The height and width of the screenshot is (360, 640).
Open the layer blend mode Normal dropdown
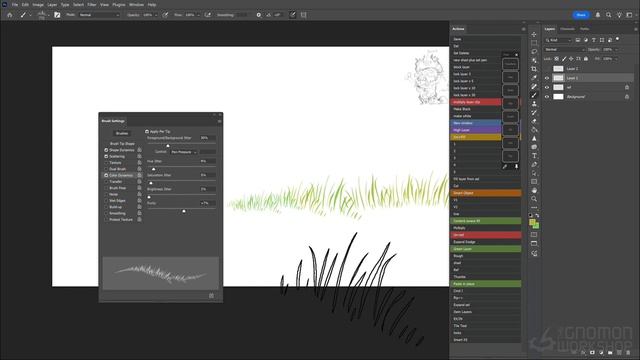click(565, 49)
